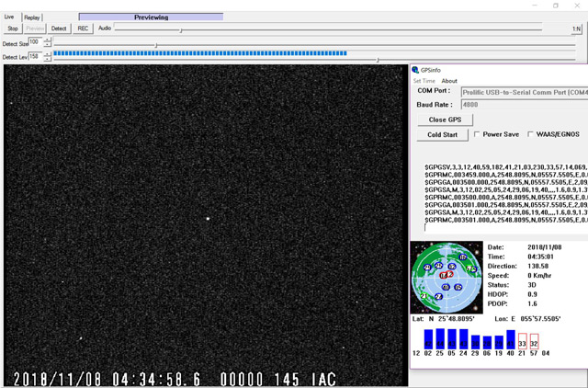
Task: Open the About menu in GPSinfo
Action: tap(448, 81)
